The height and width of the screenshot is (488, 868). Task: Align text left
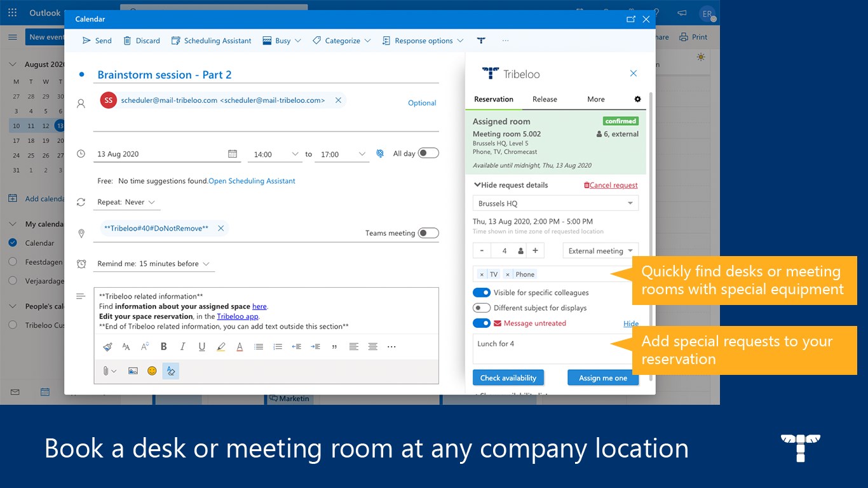tap(353, 347)
